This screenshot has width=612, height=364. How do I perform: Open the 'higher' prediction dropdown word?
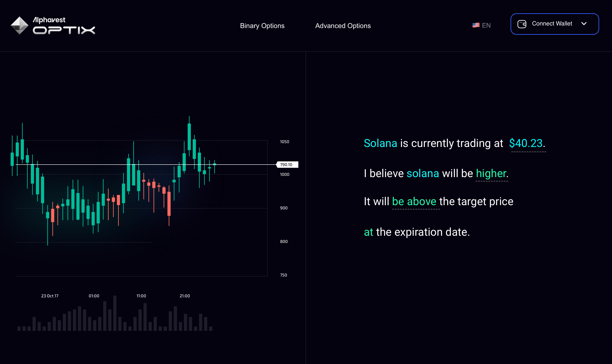491,174
